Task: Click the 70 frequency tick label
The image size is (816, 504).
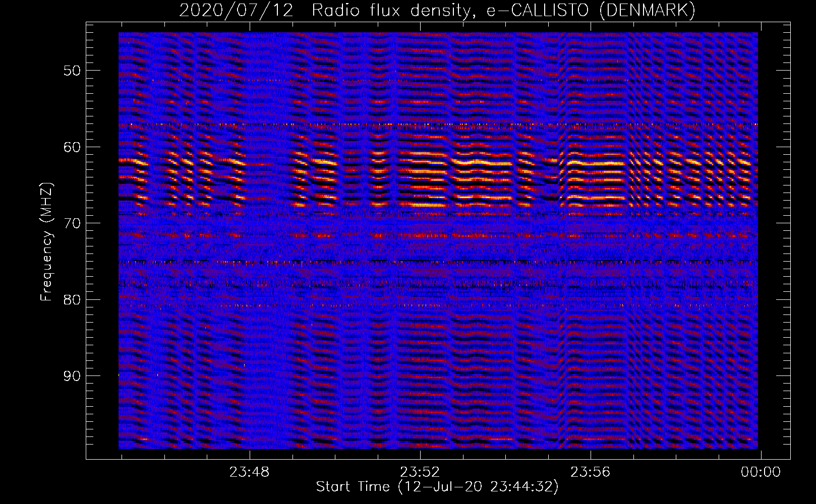Action: [72, 223]
